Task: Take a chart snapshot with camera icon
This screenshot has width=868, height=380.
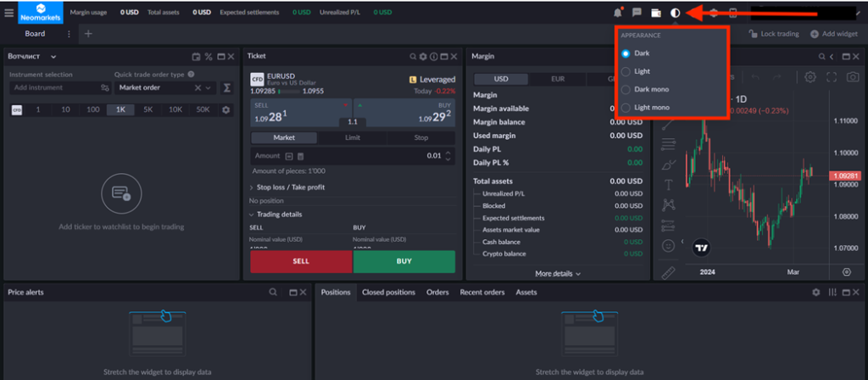Action: [x=853, y=77]
